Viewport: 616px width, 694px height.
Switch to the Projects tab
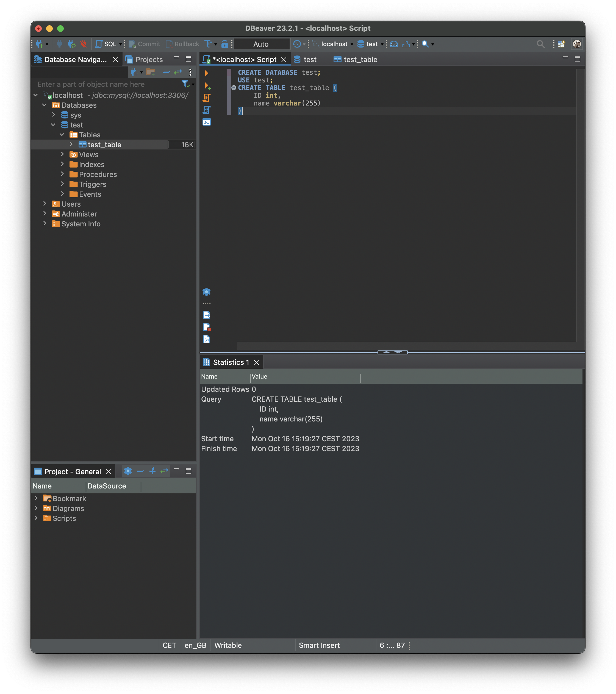145,60
